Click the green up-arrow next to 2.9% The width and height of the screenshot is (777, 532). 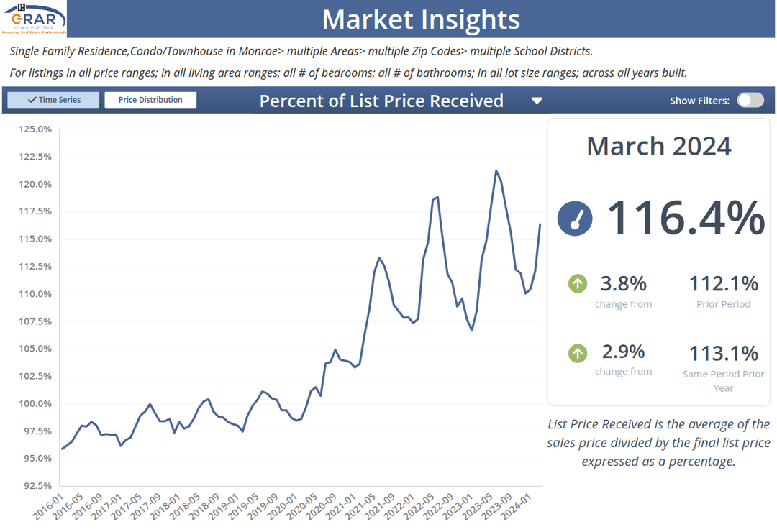(578, 352)
